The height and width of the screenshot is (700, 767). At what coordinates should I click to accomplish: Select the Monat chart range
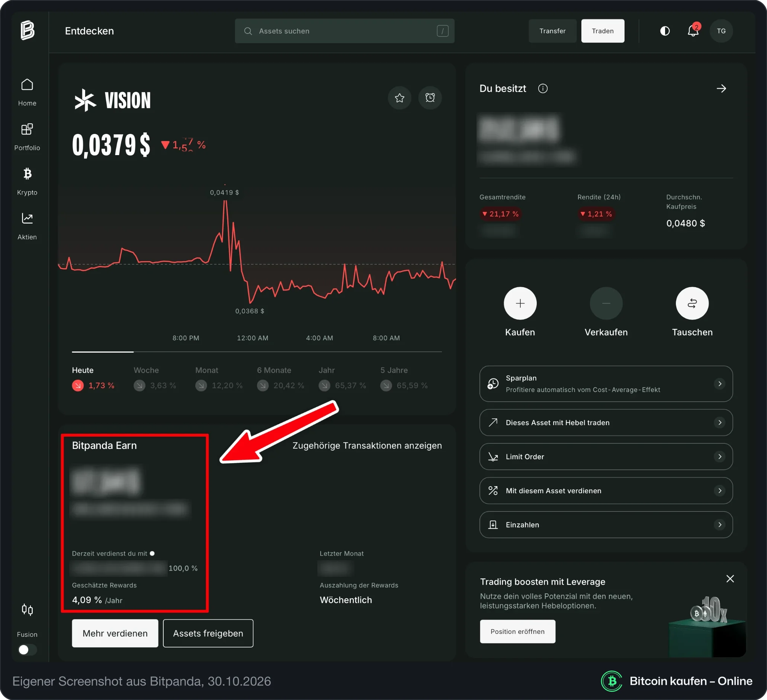tap(219, 378)
